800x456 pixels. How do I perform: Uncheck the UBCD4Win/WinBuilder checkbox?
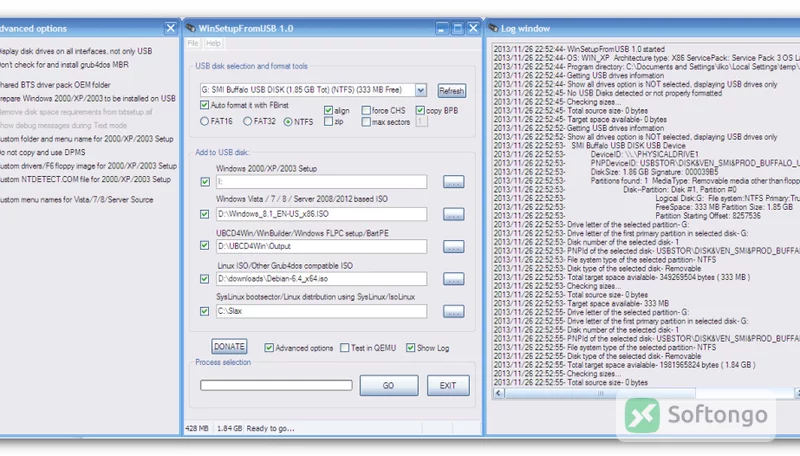click(205, 245)
